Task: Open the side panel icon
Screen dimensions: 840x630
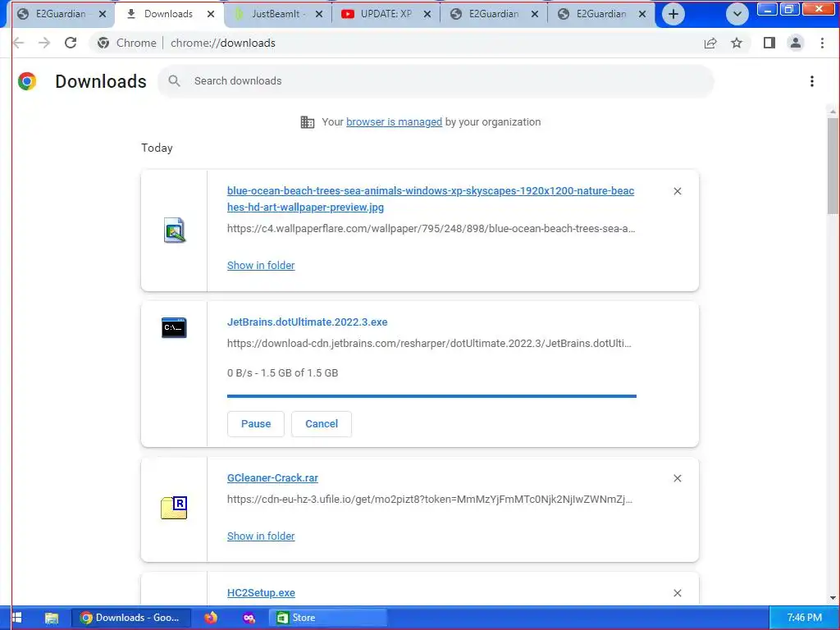Action: point(769,43)
